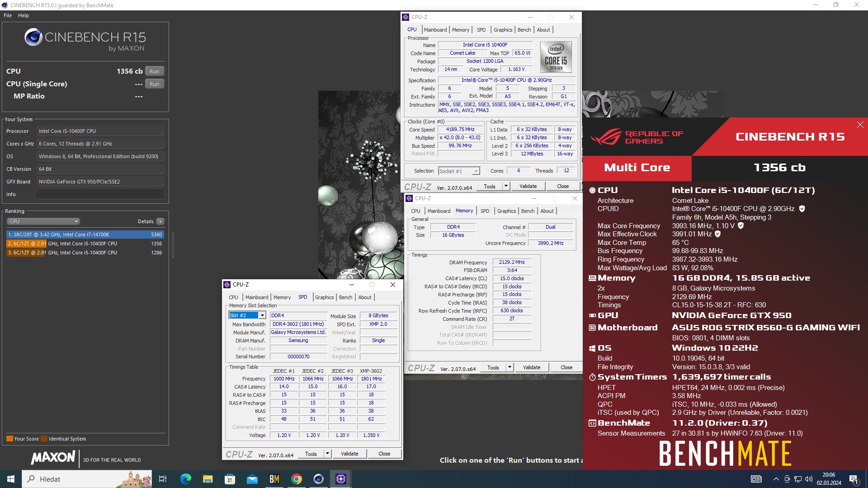Click Tools button in CPU-Z SPD window
Viewport: 868px width, 488px height.
point(311,454)
